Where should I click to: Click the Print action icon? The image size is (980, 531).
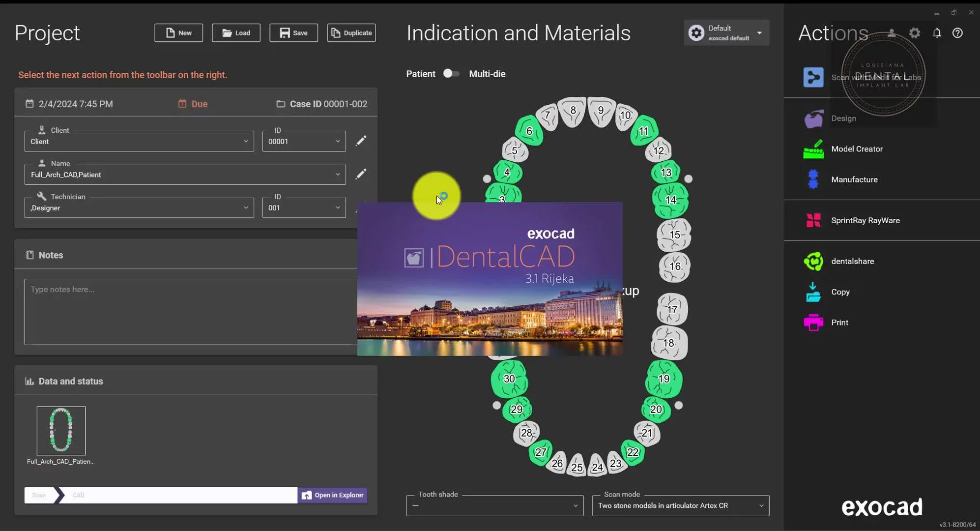813,323
